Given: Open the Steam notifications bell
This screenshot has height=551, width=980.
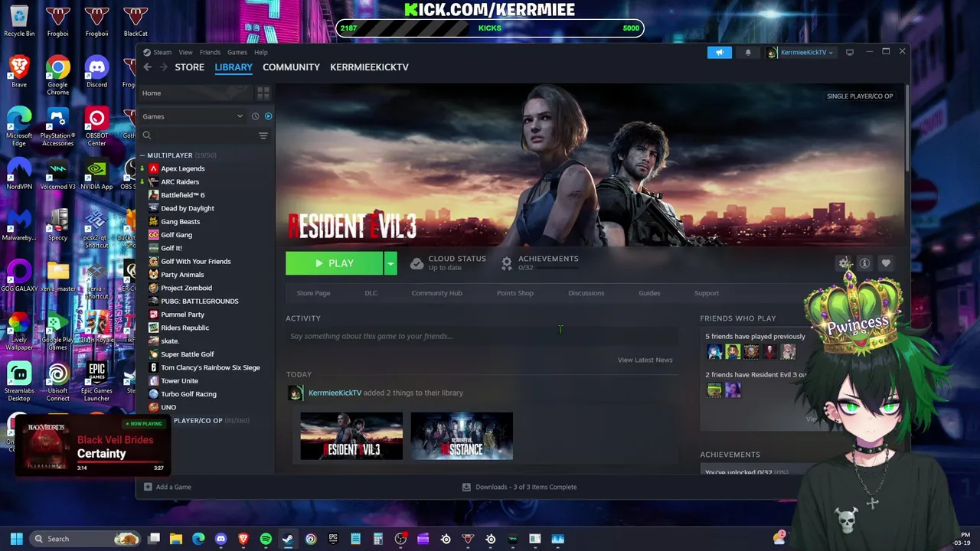Looking at the screenshot, I should pyautogui.click(x=748, y=52).
